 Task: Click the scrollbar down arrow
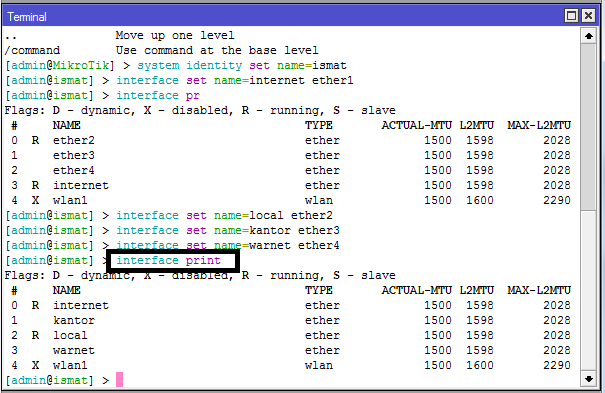[x=588, y=379]
